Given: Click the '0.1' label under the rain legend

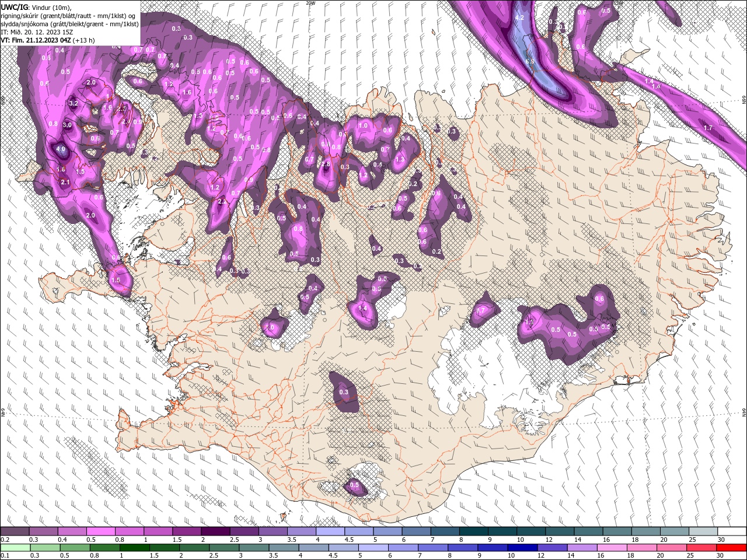Looking at the screenshot, I should coord(5,556).
